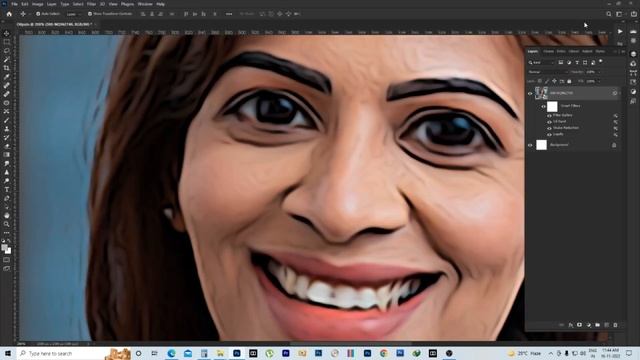This screenshot has width=640, height=360.
Task: Open the search icon at top right
Action: click(609, 14)
